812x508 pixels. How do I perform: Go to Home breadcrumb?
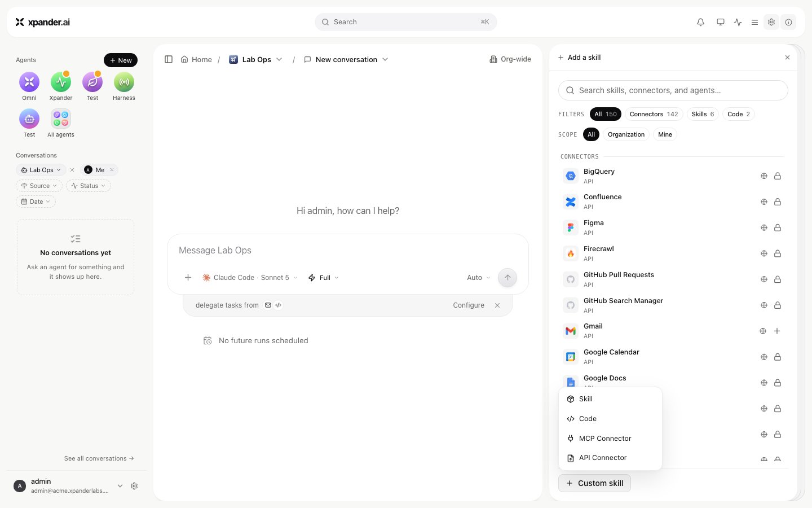(x=196, y=59)
